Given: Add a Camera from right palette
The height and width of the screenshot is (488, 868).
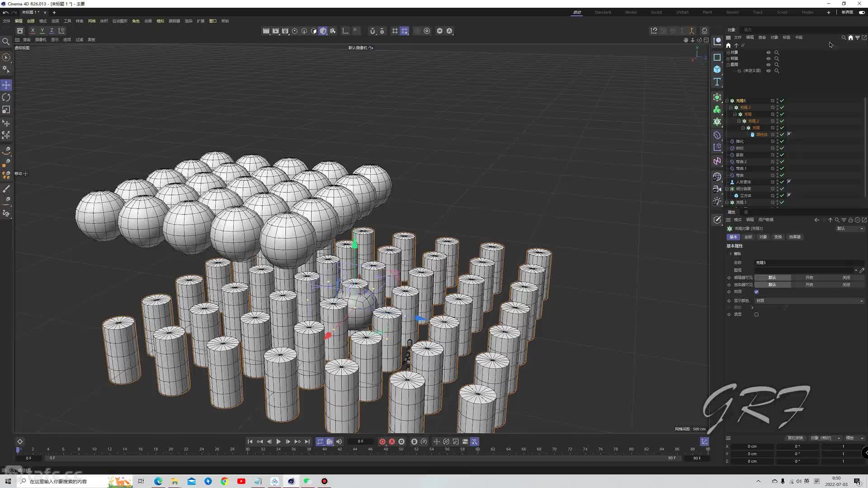Looking at the screenshot, I should pos(717,189).
